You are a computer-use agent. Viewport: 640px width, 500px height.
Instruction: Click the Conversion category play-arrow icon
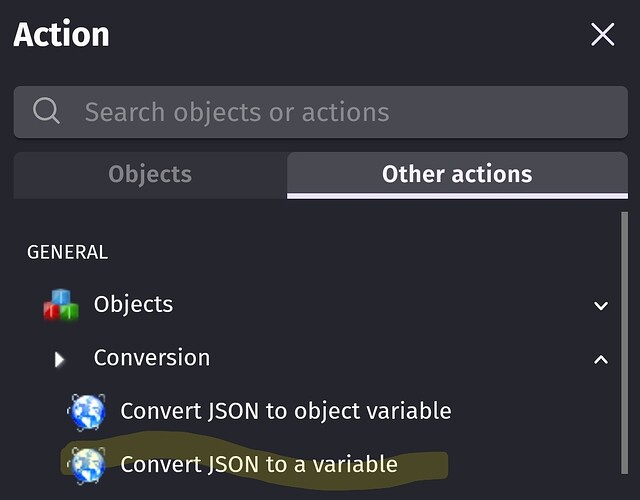pyautogui.click(x=60, y=359)
